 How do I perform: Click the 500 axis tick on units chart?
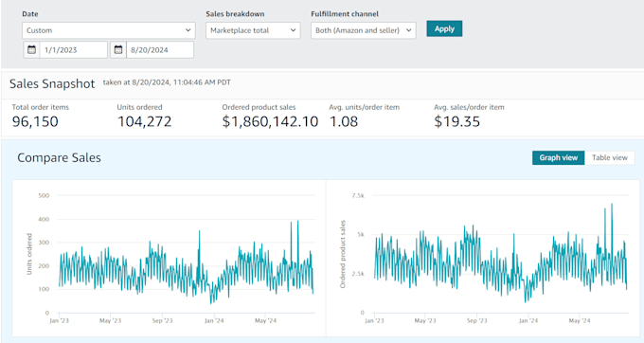tap(44, 195)
